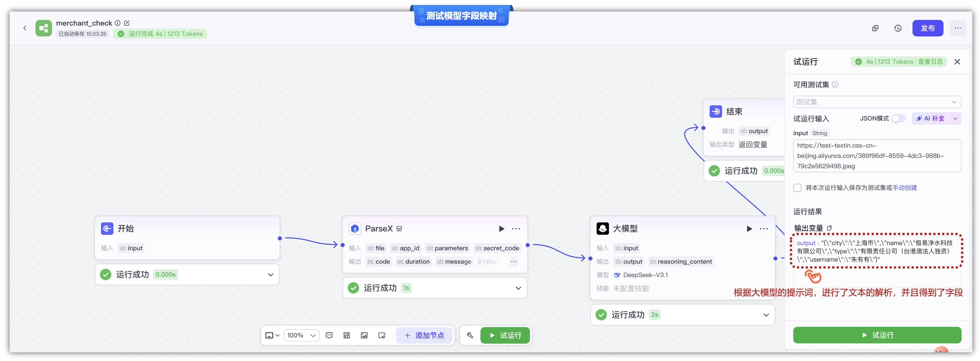The image size is (980, 361).
Task: Click the comment bubble icon in bottom toolbar
Action: [329, 336]
